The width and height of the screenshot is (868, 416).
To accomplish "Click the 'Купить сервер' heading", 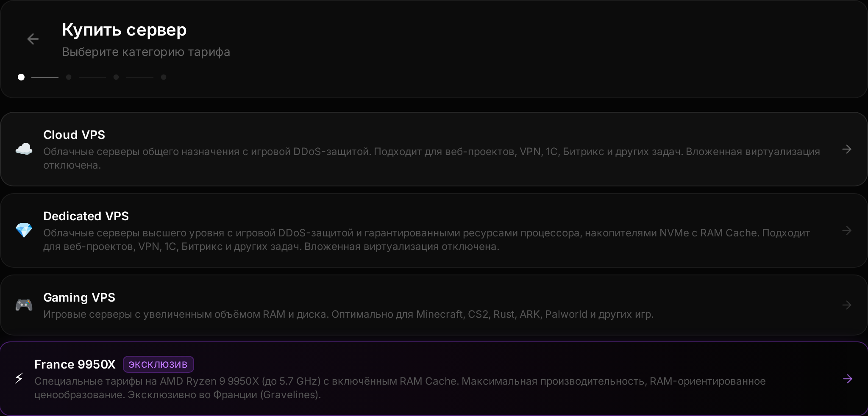I will [x=124, y=30].
